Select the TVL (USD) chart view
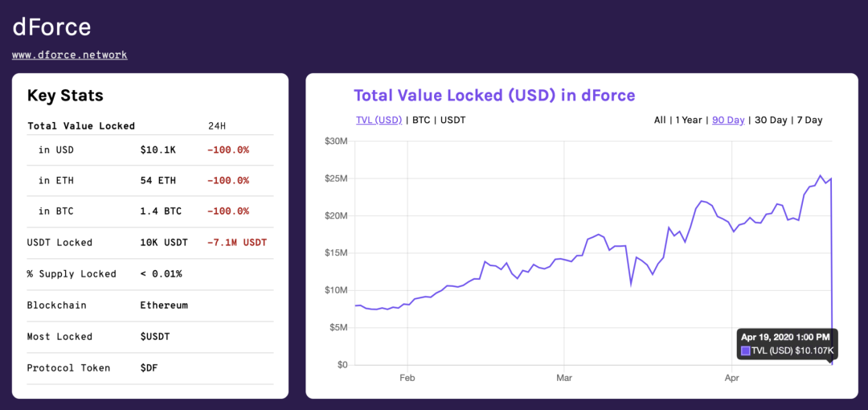The width and height of the screenshot is (868, 410). (x=379, y=120)
